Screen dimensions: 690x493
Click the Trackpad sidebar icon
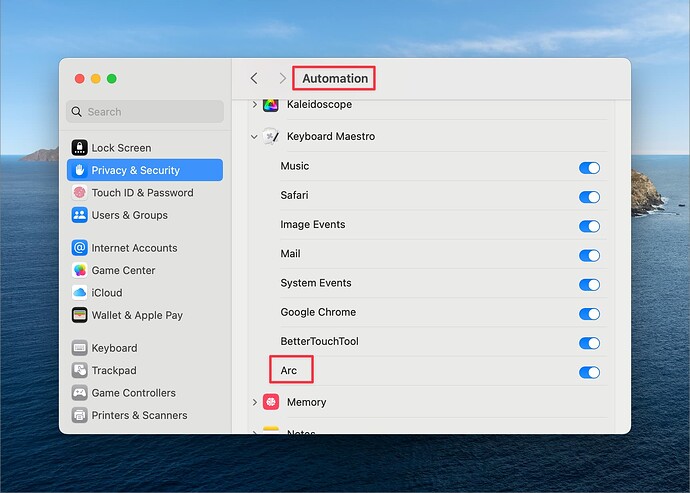coord(80,370)
